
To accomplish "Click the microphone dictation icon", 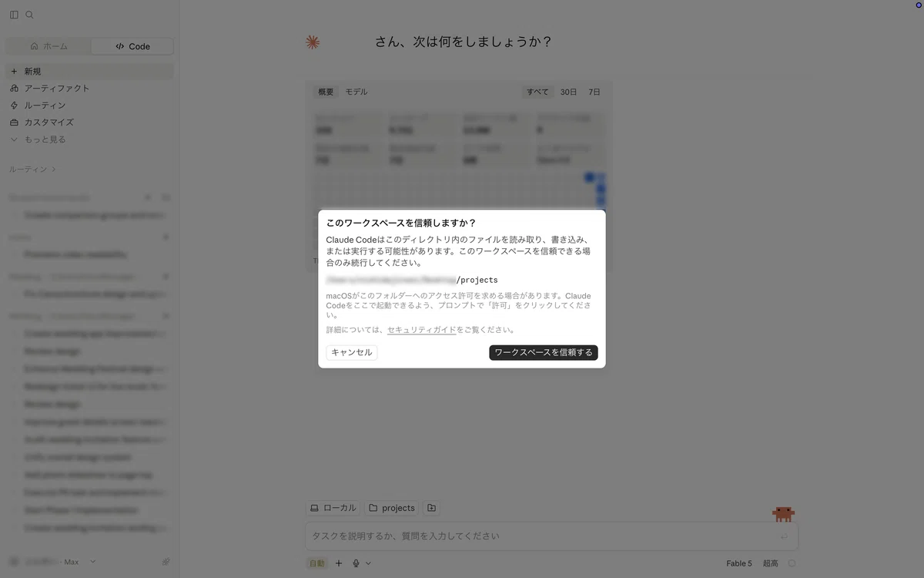I will (356, 563).
